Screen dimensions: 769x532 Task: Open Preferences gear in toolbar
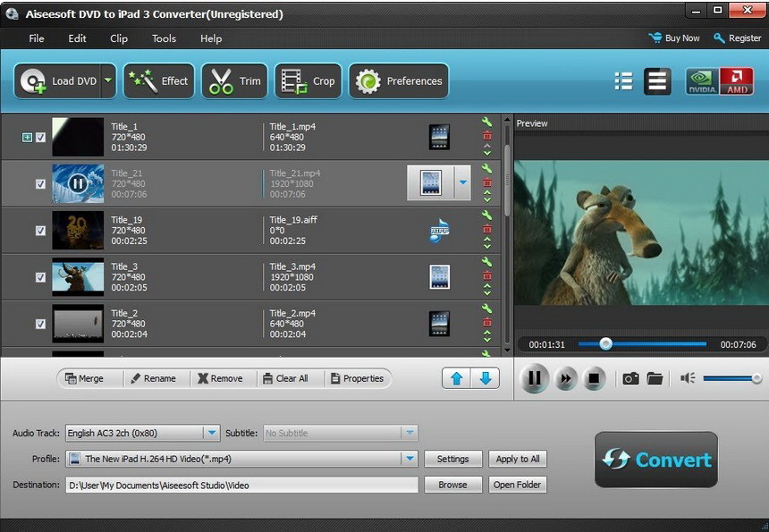(399, 81)
